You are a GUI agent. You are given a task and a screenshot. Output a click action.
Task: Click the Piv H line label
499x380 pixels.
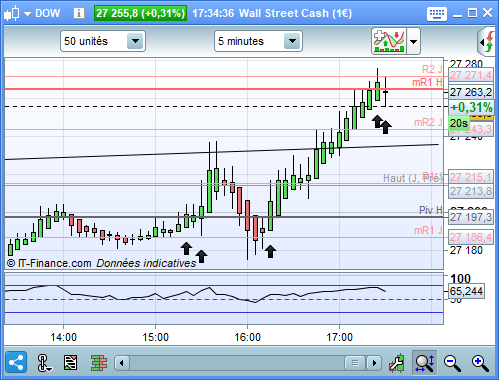(x=431, y=210)
